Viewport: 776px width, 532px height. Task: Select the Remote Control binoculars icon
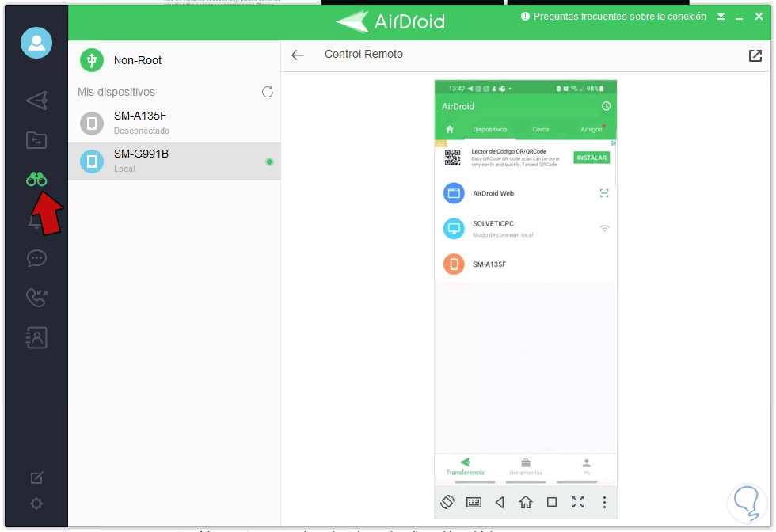[36, 179]
